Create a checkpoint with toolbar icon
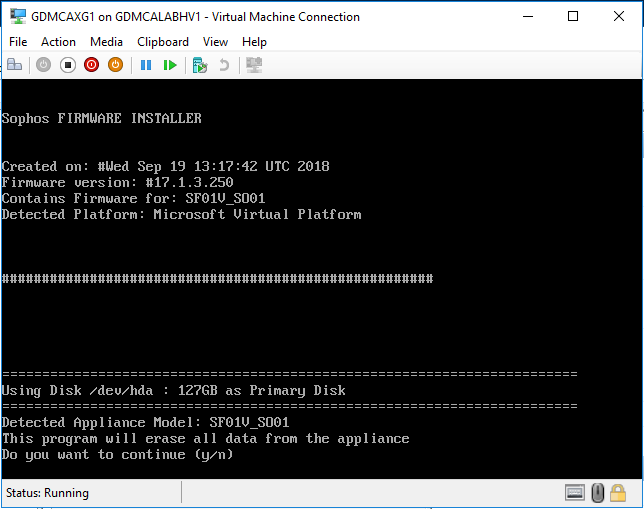 coord(200,65)
